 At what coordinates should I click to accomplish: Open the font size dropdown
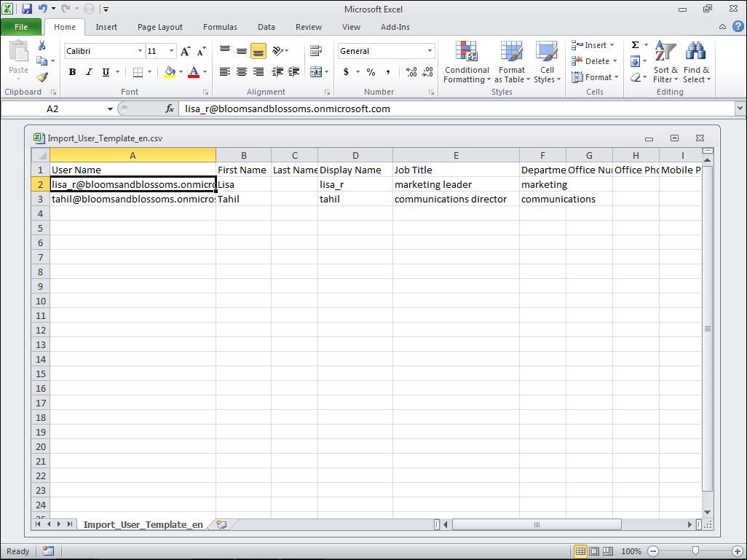(x=172, y=51)
